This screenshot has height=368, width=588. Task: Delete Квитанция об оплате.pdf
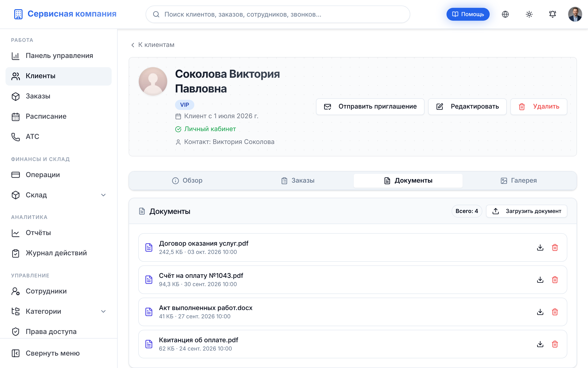point(555,344)
